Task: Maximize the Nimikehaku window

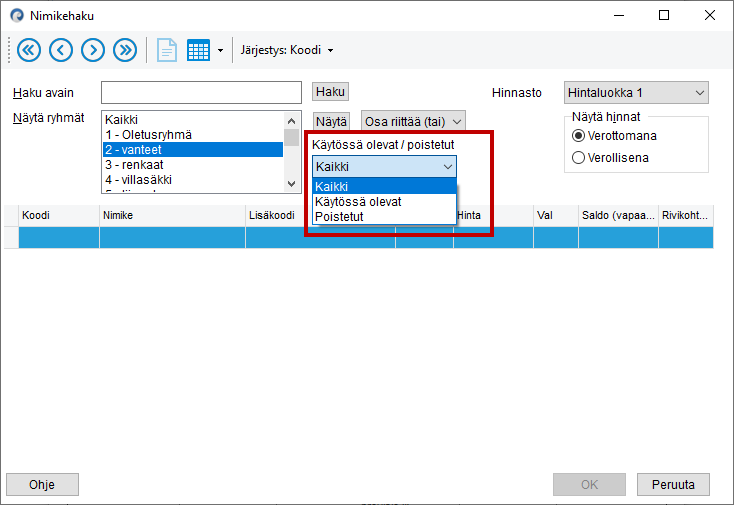Action: tap(664, 15)
